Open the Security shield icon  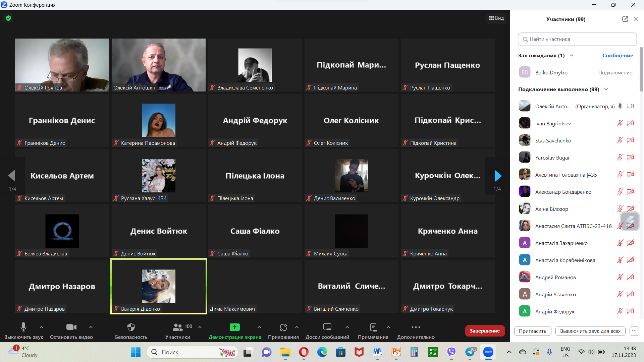[131, 327]
